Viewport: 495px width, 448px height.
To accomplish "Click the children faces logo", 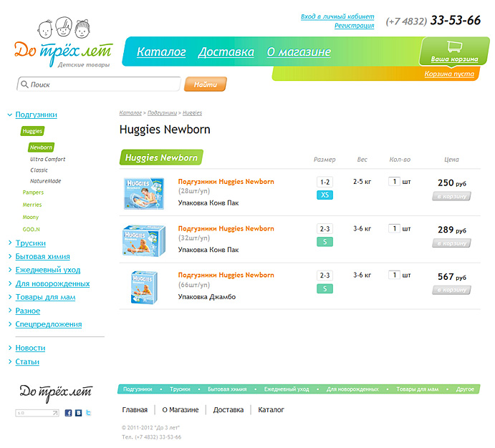I will click(64, 28).
